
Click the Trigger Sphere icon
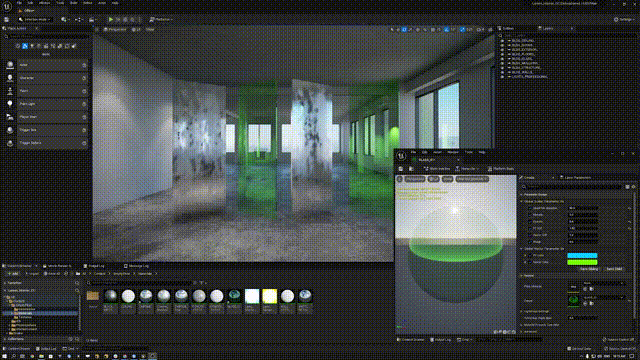click(x=10, y=143)
